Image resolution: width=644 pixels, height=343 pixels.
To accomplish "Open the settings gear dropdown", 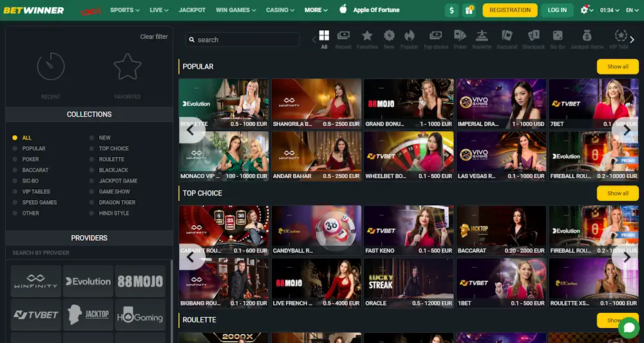I will point(587,10).
